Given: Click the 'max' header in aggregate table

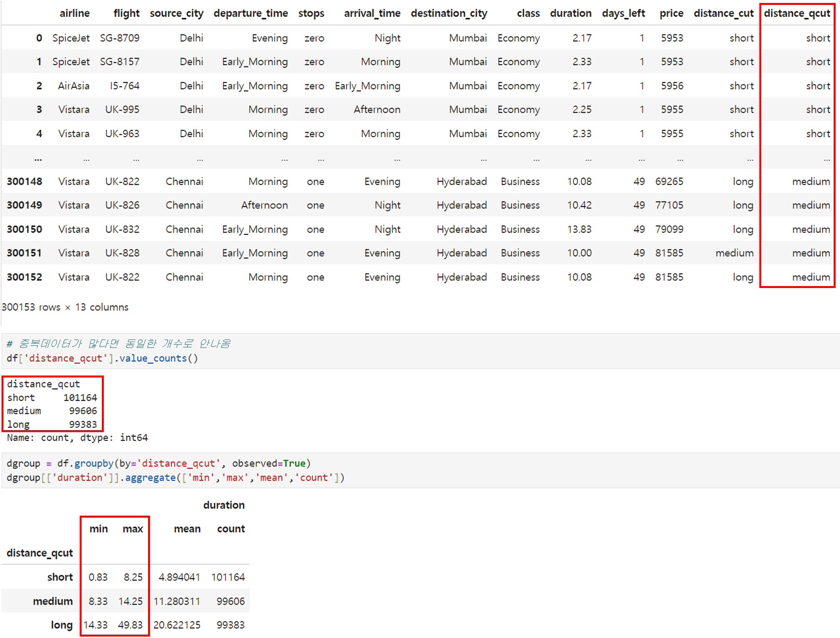Looking at the screenshot, I should [x=133, y=529].
